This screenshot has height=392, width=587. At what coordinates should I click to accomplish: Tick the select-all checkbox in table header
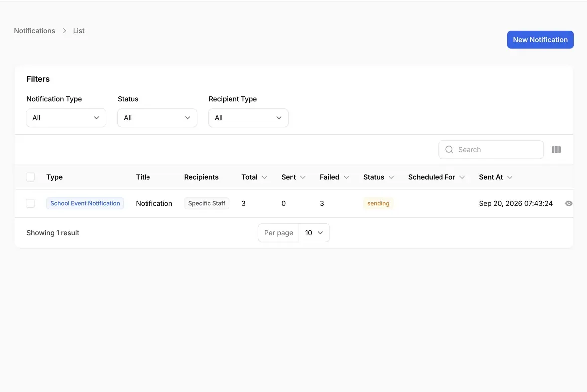tap(31, 177)
